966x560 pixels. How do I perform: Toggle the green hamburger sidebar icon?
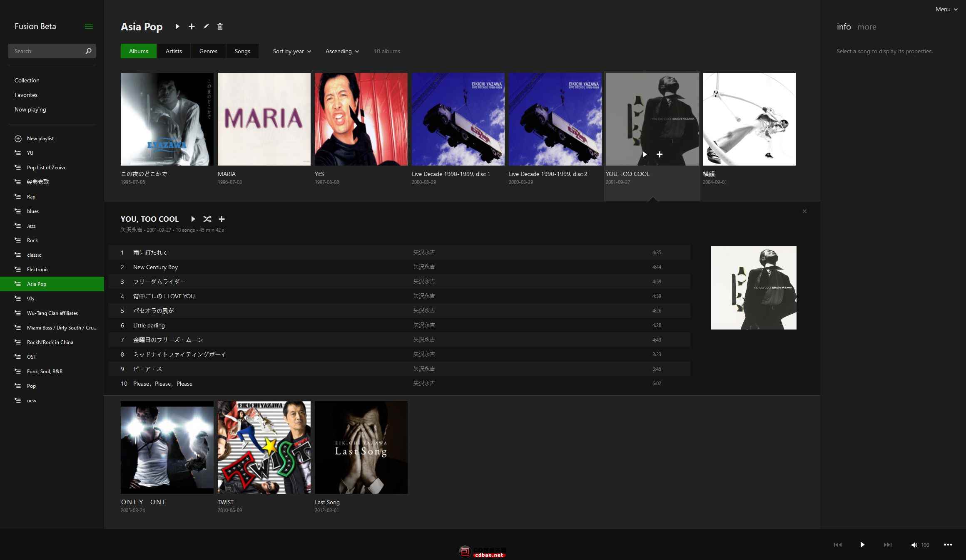tap(89, 26)
